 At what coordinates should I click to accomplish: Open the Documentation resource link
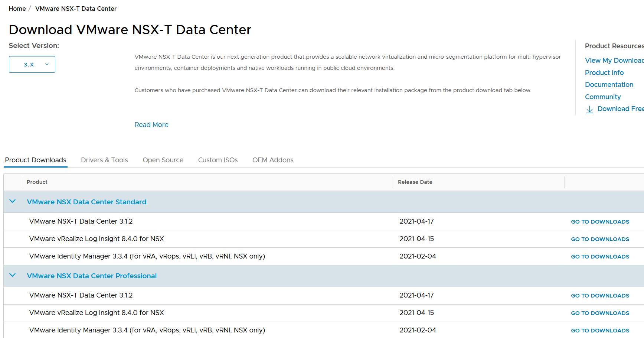click(609, 85)
